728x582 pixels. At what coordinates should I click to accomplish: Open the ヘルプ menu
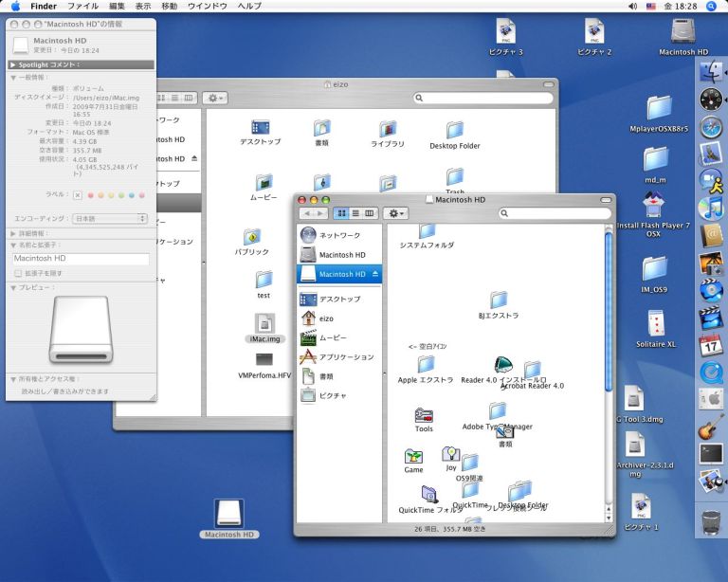coord(249,6)
